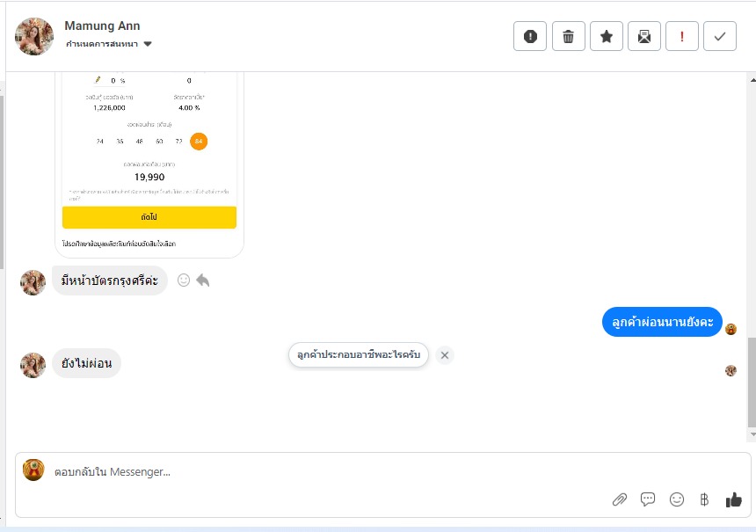Click the Baht payment request icon
This screenshot has height=532, width=756.
(704, 499)
